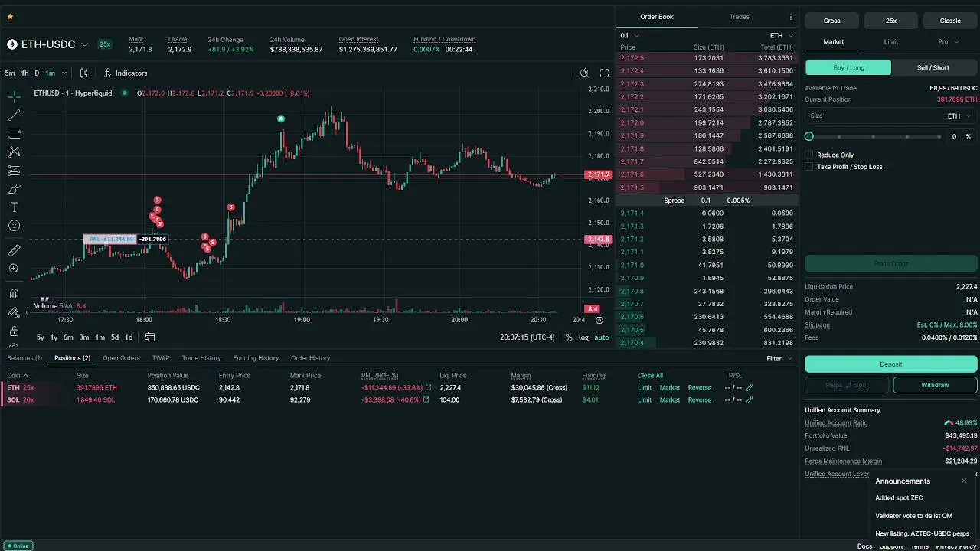
Task: Open the Cross margin mode selector
Action: click(832, 21)
